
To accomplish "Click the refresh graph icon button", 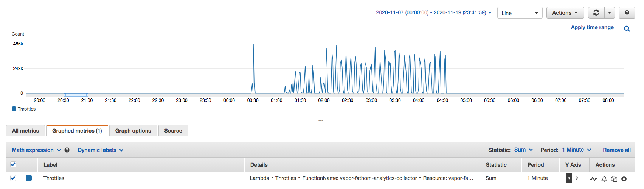I will [x=596, y=13].
